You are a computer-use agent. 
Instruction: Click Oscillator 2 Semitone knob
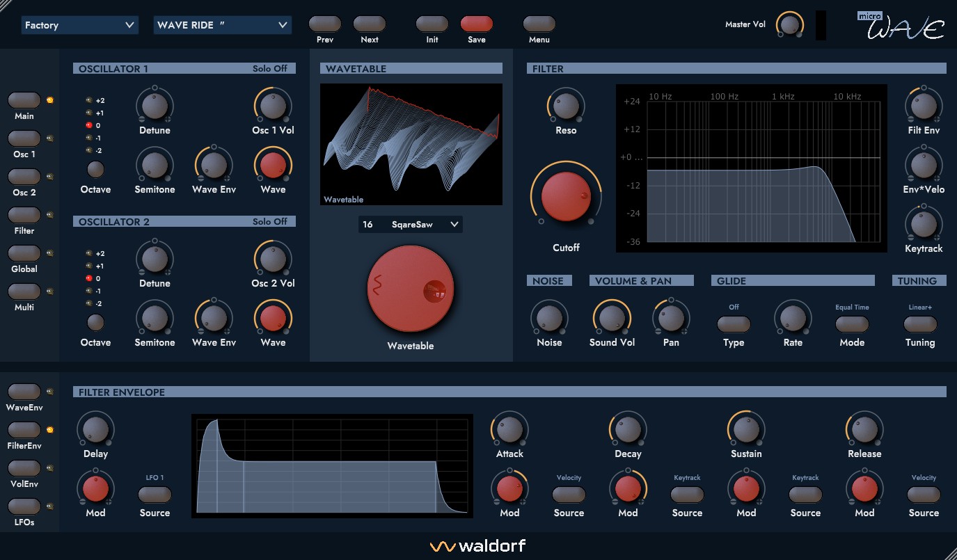pyautogui.click(x=155, y=318)
